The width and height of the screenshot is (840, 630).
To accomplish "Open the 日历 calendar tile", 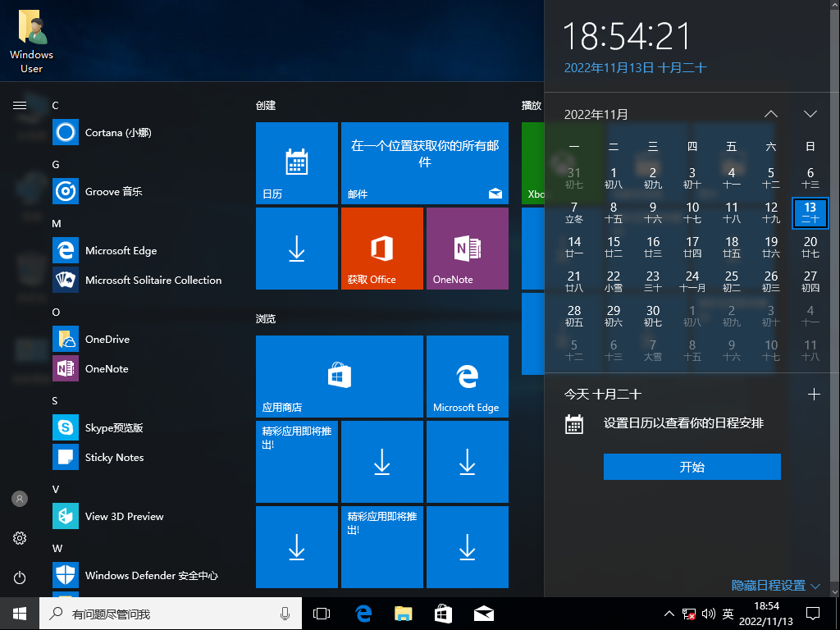I will point(297,163).
